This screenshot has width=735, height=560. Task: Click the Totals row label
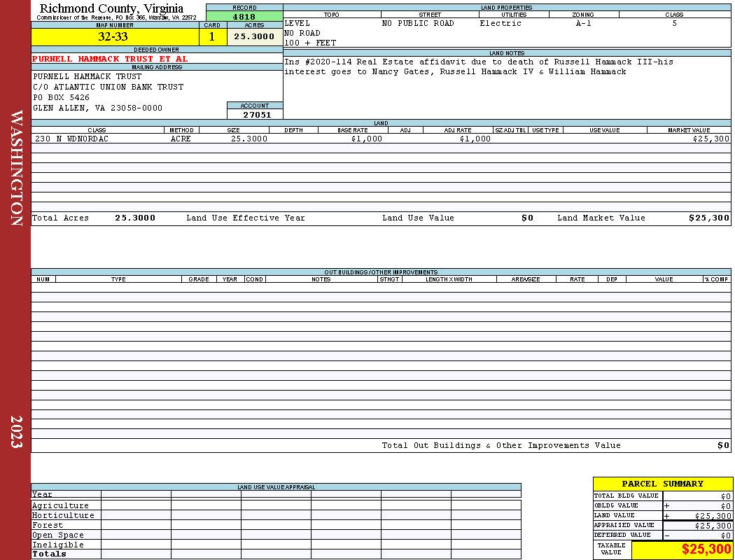[x=49, y=554]
